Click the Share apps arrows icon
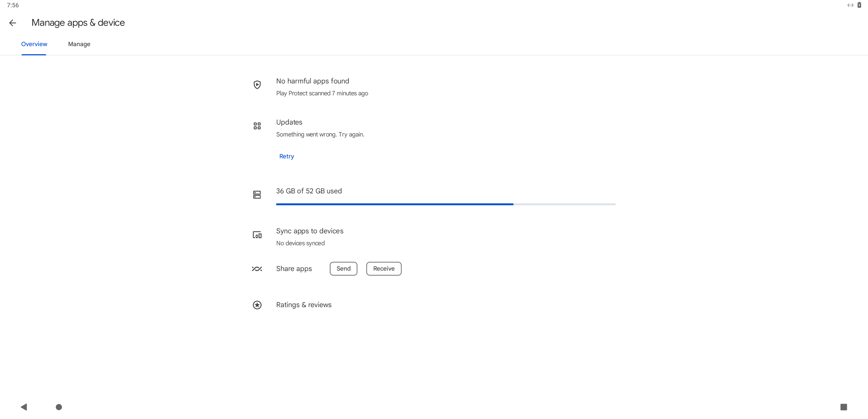This screenshot has height=419, width=868. pos(257,269)
